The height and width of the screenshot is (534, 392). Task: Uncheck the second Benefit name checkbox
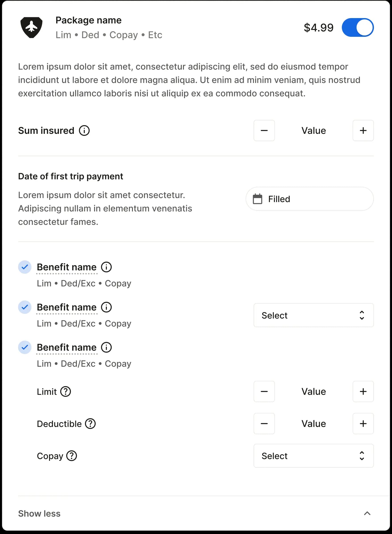(25, 307)
